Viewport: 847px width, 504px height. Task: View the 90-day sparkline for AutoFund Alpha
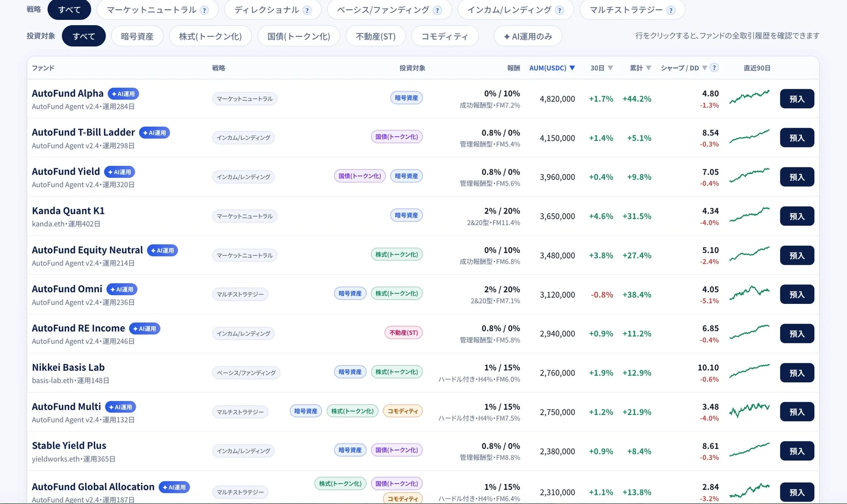[749, 97]
